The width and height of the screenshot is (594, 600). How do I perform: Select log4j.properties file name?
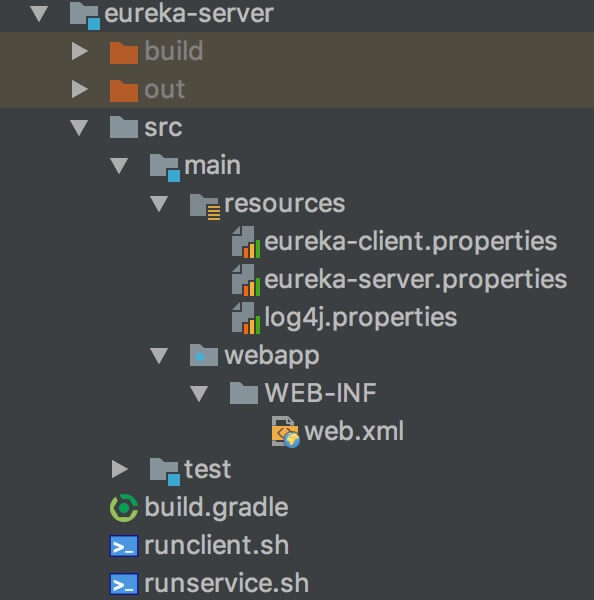[x=361, y=318]
